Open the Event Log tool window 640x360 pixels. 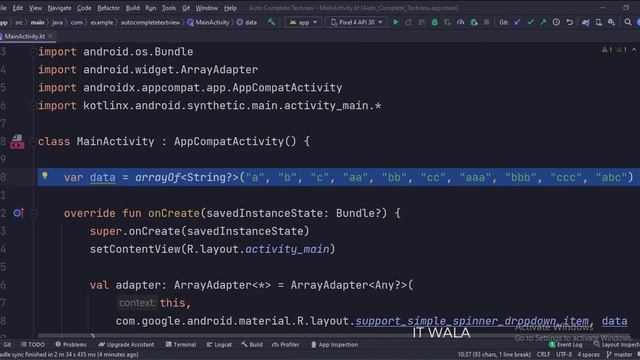[x=566, y=344]
